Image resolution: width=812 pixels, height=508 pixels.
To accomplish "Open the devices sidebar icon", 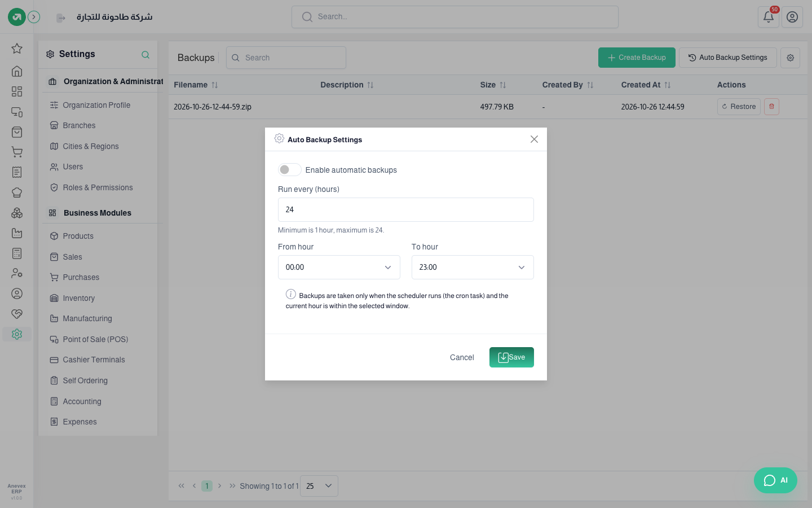I will 17,112.
